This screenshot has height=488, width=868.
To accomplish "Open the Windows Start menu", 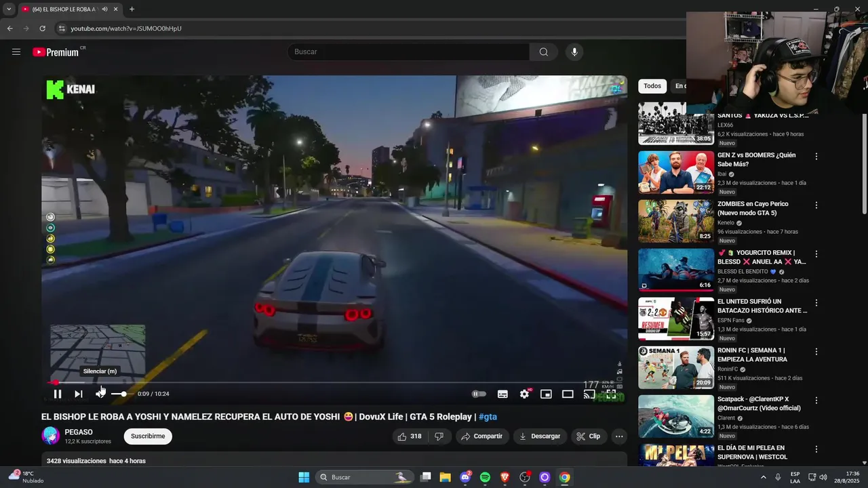I will (x=304, y=477).
